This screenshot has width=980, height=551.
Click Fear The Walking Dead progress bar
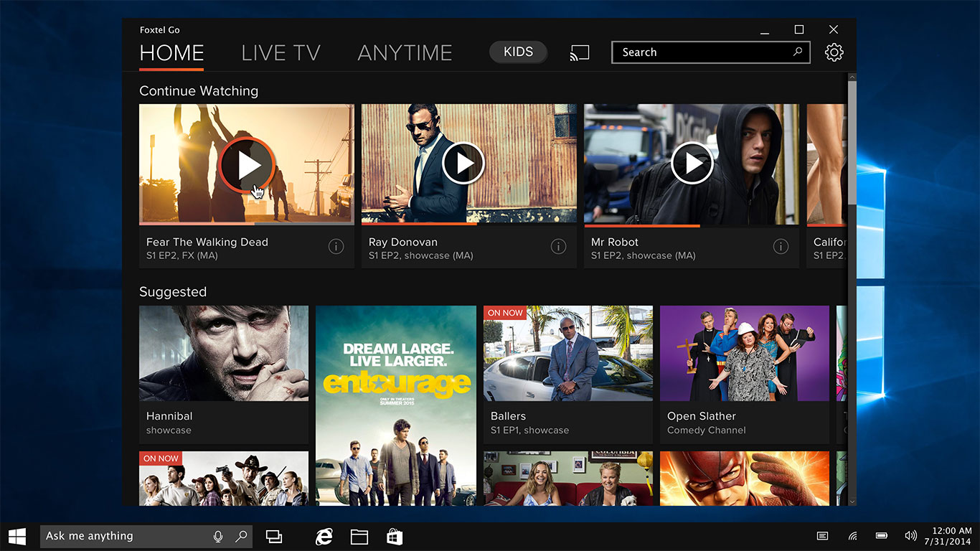click(x=247, y=224)
